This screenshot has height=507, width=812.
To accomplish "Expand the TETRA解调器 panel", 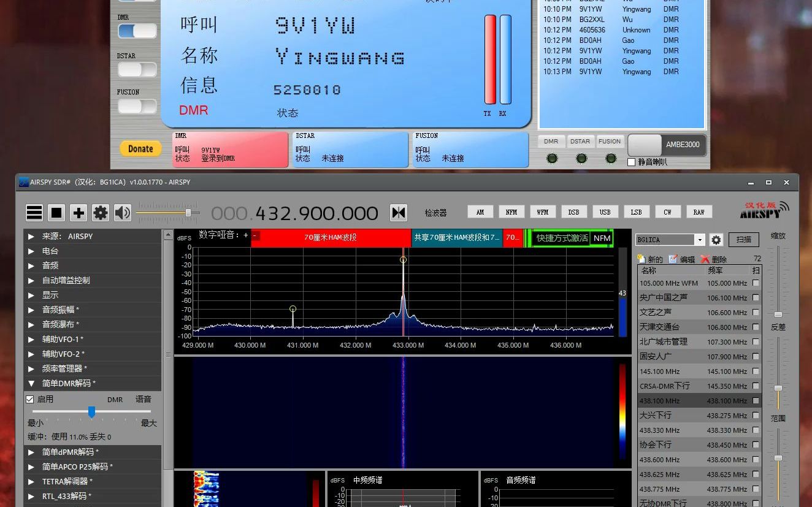I will point(93,481).
